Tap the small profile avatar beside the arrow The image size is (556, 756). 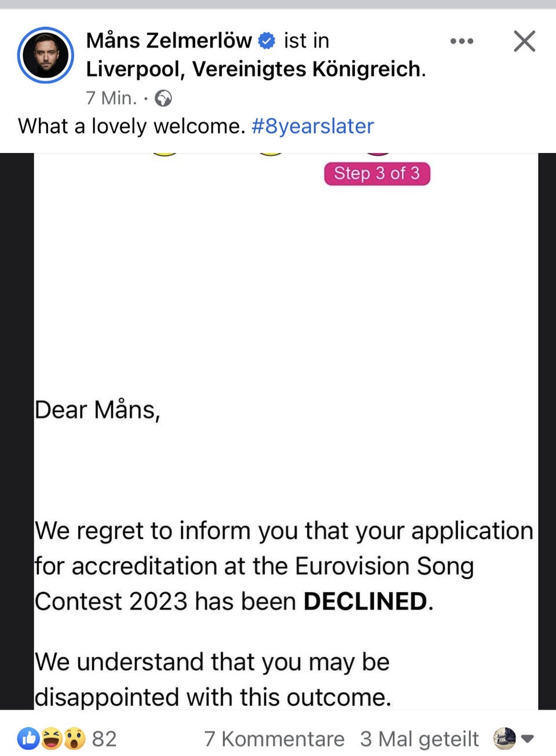pyautogui.click(x=504, y=739)
